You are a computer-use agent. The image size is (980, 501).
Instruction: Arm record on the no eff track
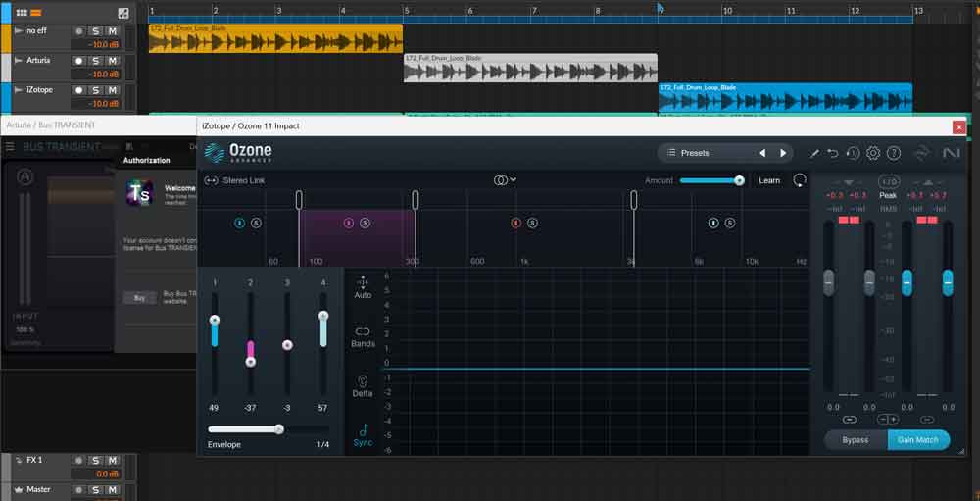79,31
